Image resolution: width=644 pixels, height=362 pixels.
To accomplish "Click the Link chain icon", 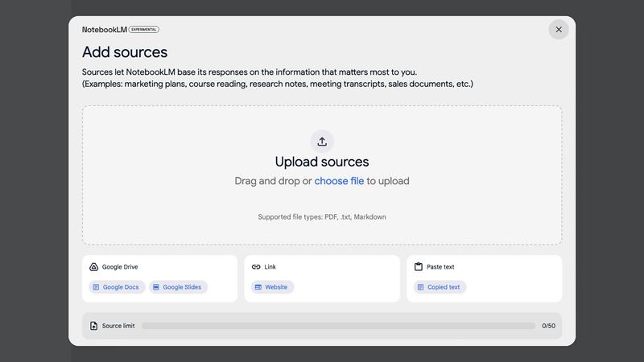I will (x=256, y=267).
